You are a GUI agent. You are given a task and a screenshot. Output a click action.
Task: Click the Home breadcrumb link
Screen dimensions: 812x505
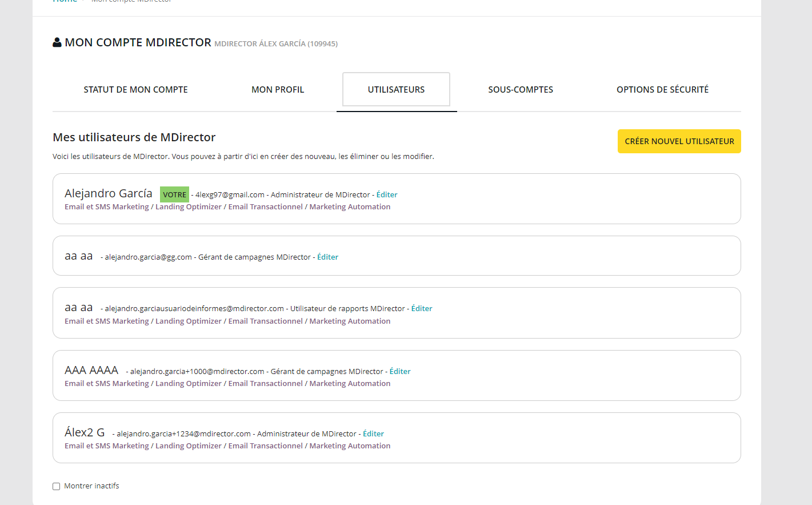[65, 2]
